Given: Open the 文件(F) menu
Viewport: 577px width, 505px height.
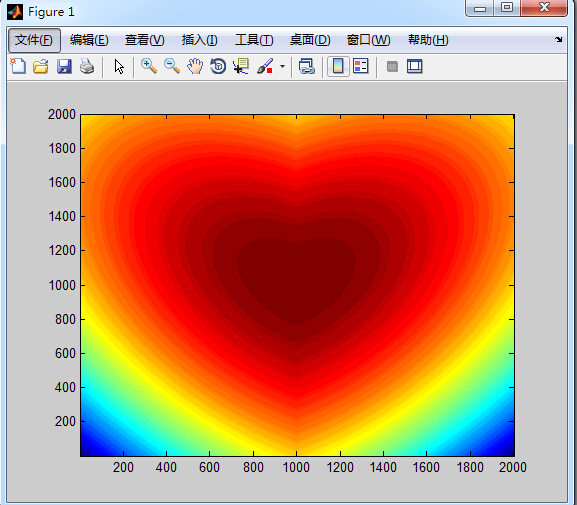Looking at the screenshot, I should [34, 40].
